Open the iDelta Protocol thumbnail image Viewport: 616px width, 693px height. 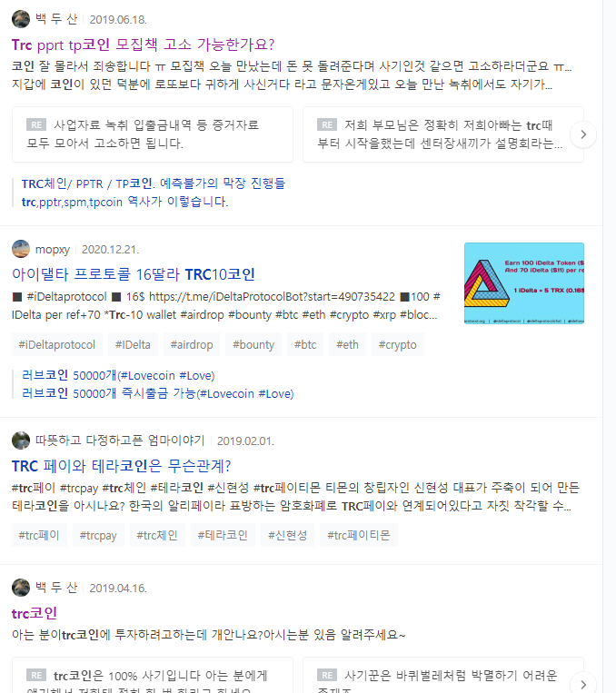coord(524,282)
